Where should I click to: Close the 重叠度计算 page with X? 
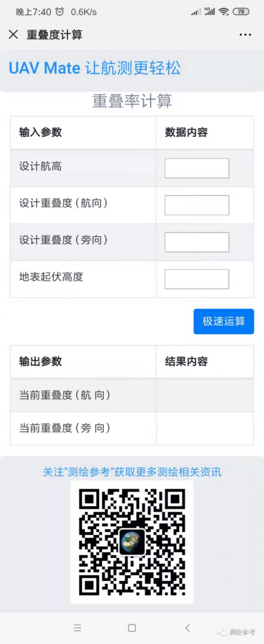[x=13, y=34]
